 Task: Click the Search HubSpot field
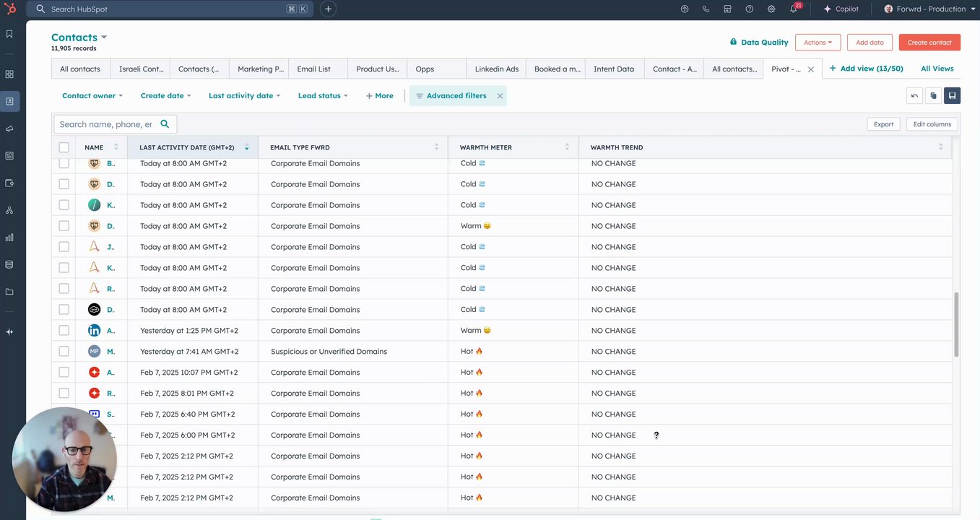(x=170, y=9)
